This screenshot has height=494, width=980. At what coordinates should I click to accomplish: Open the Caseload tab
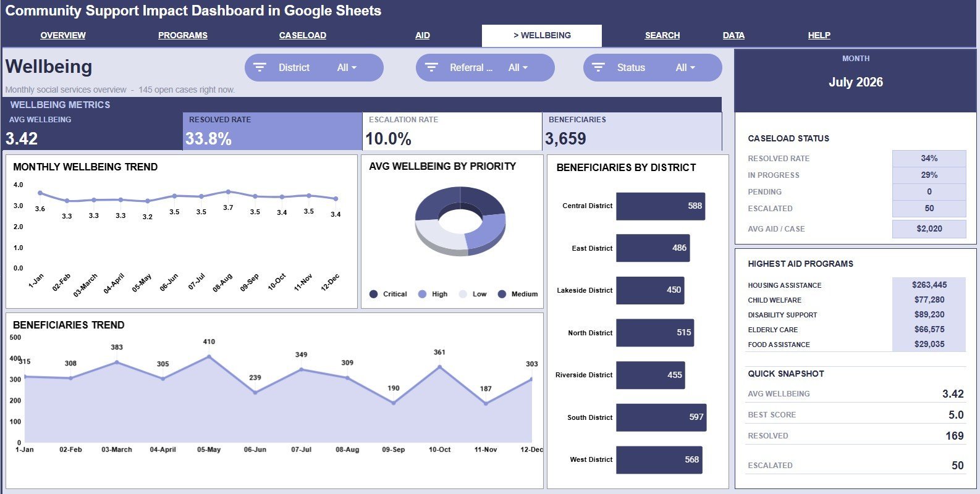[303, 35]
